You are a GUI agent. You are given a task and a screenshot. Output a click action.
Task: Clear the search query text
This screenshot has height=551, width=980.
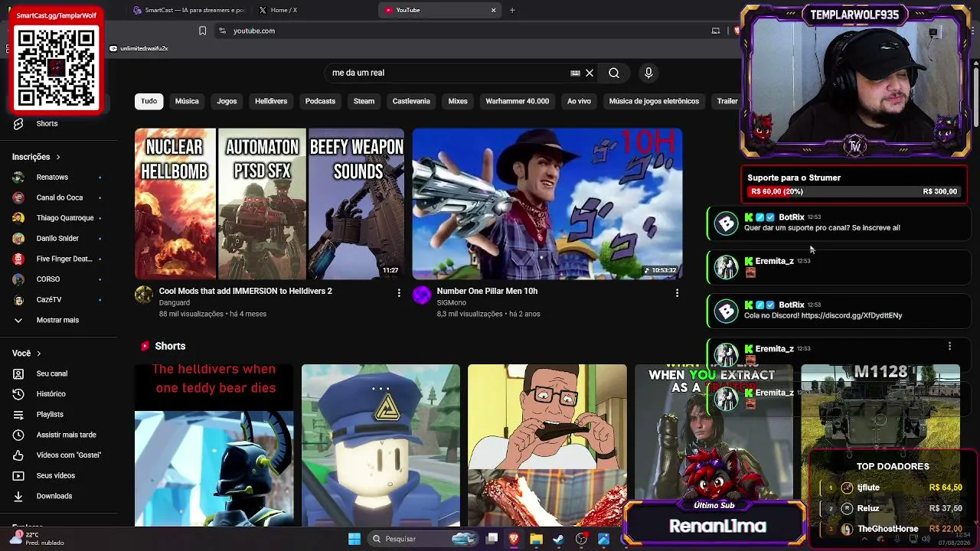point(590,73)
